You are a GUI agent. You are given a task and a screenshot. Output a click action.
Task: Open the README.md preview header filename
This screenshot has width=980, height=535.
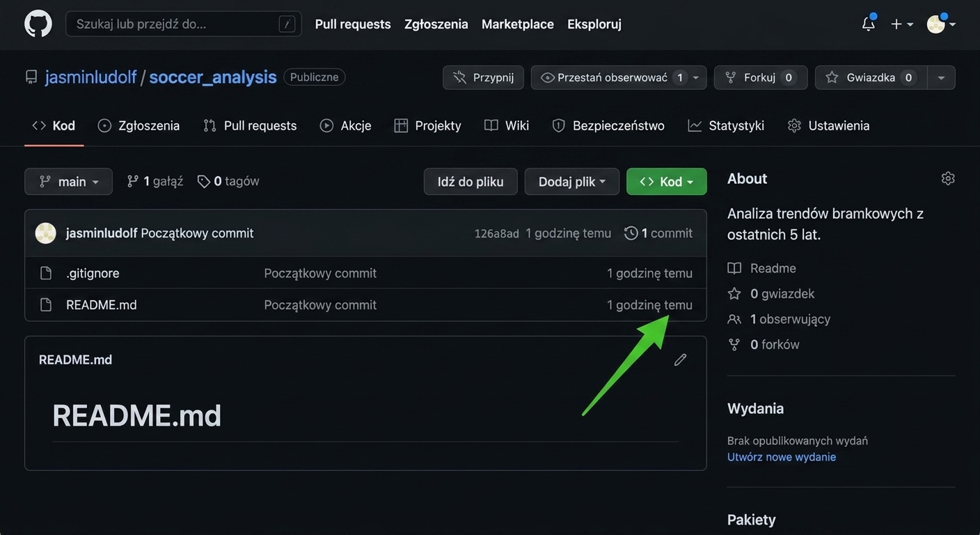point(75,359)
